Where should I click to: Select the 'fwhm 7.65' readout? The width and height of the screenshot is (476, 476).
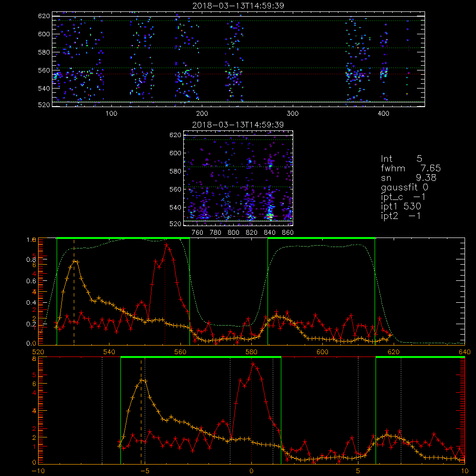(411, 168)
